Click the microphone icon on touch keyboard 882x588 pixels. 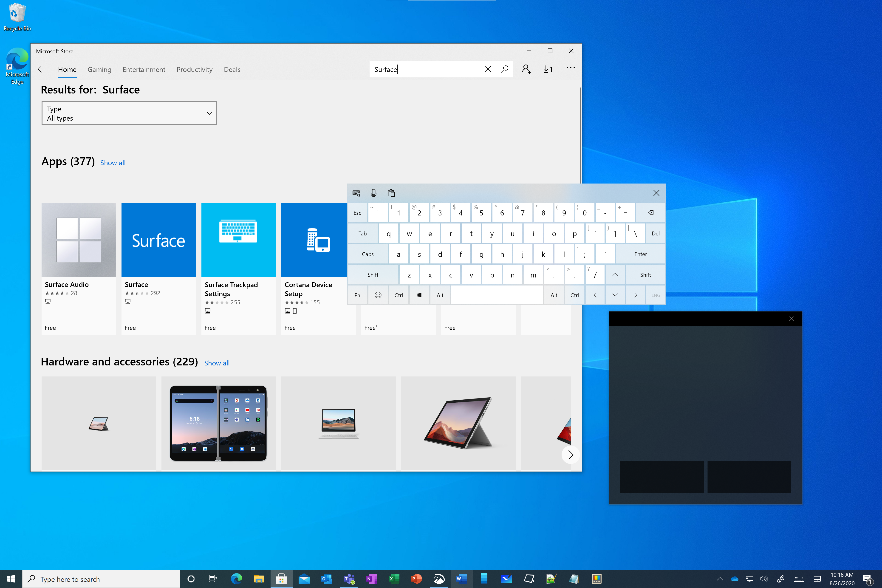coord(373,193)
